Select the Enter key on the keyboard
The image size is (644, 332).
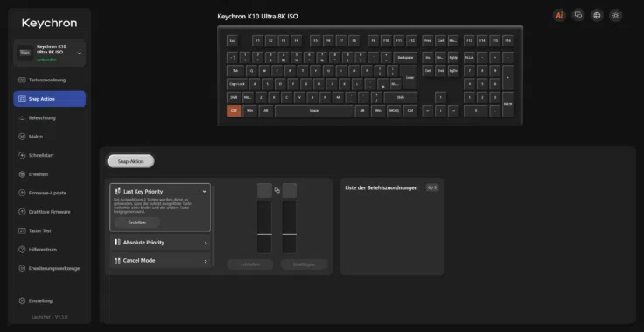[409, 77]
